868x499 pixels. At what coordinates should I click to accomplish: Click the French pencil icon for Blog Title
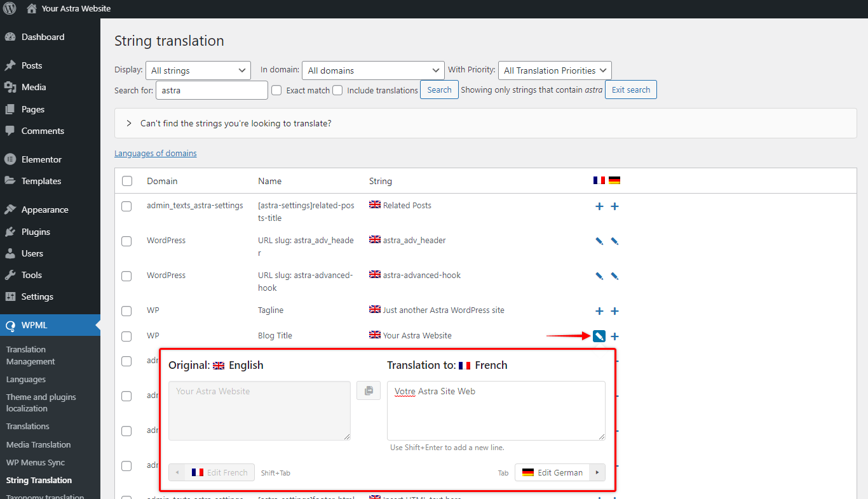(599, 336)
